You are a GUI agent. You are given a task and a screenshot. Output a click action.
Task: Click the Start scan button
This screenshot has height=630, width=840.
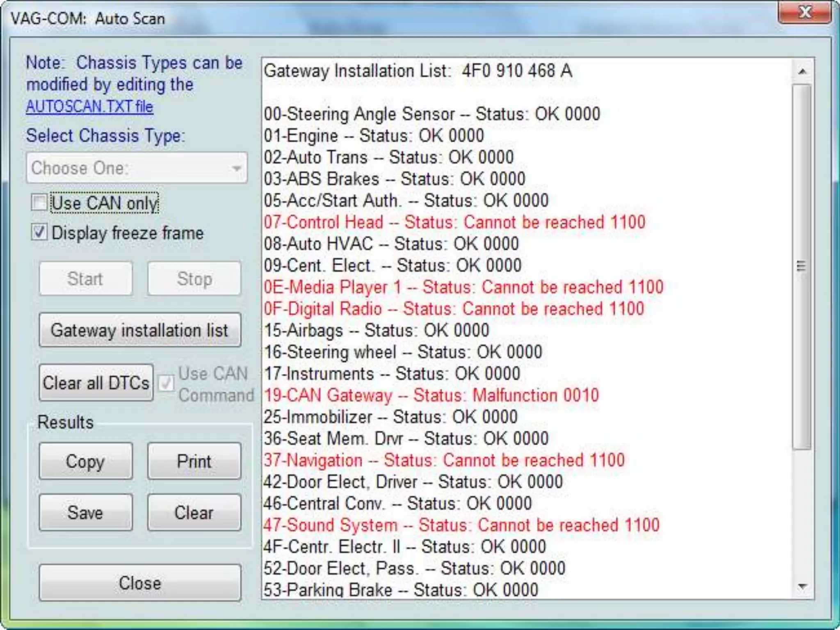click(x=86, y=279)
